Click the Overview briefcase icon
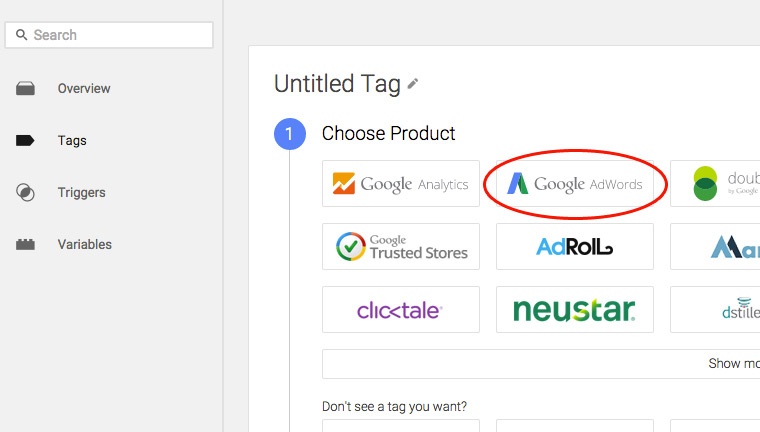Screen dimensions: 760x432 pos(25,89)
